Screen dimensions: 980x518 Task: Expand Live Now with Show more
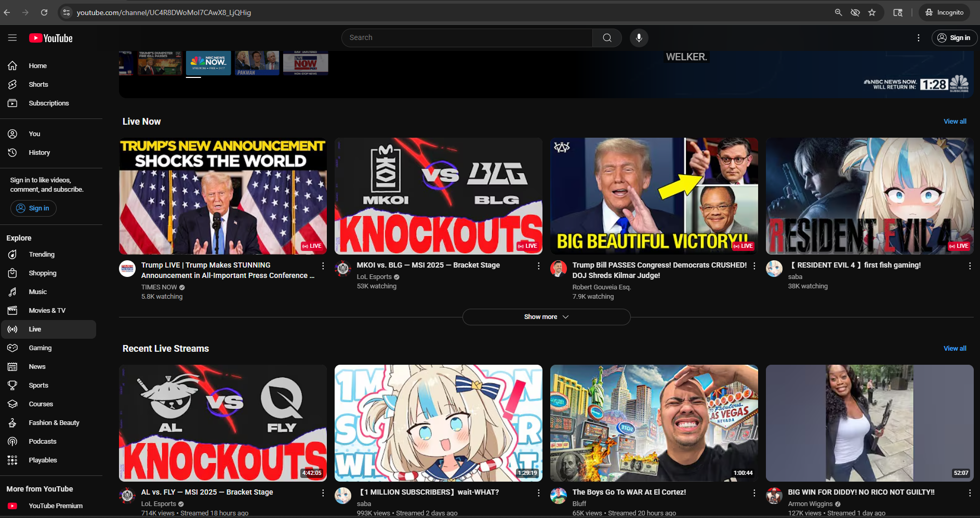[x=546, y=317]
